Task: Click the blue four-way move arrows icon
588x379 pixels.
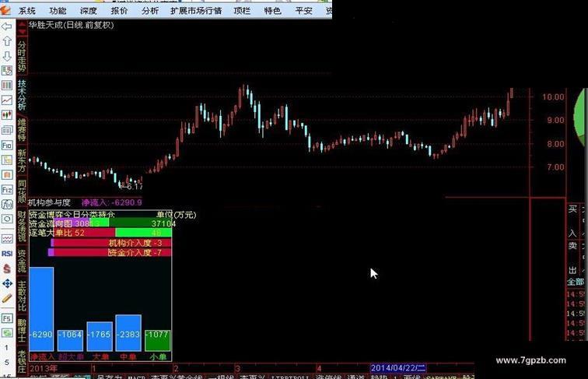Action: pyautogui.click(x=7, y=284)
